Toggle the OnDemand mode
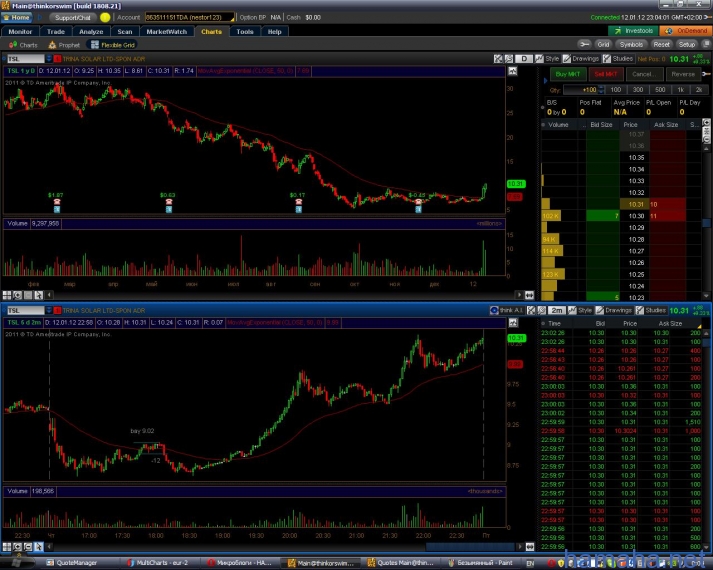This screenshot has width=713, height=570. (x=687, y=31)
